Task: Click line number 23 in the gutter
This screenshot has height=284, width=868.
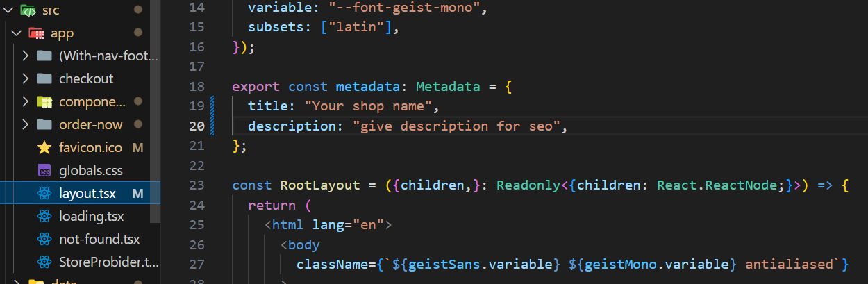Action: click(197, 185)
